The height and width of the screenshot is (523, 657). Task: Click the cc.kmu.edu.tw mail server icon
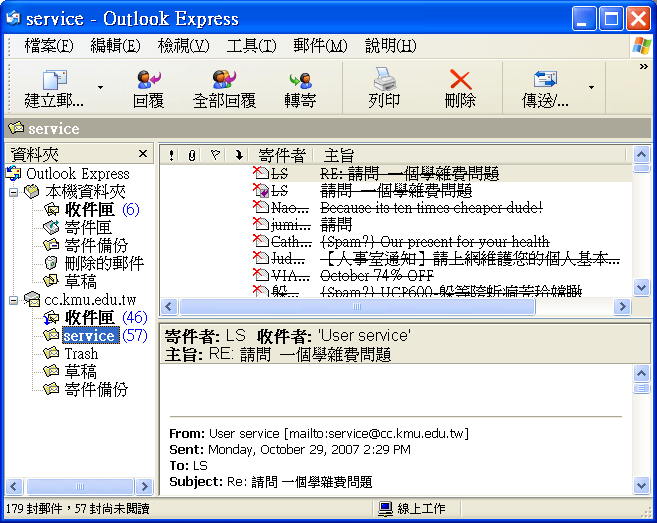[32, 299]
